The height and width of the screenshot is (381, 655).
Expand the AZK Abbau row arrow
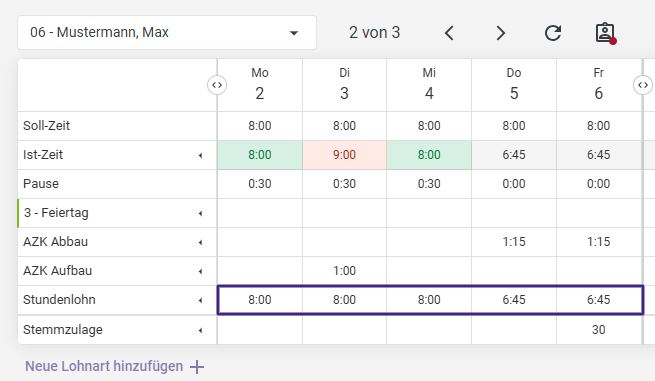(x=201, y=242)
